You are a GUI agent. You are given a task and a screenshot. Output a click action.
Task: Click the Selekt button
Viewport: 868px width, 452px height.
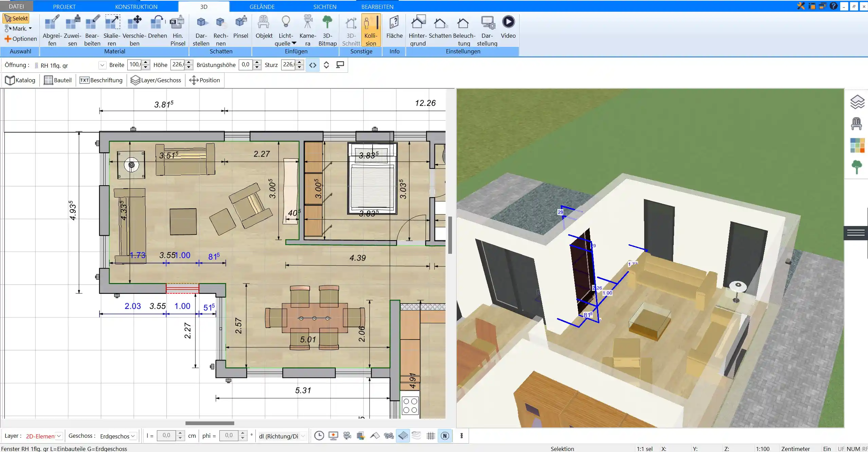(x=16, y=18)
